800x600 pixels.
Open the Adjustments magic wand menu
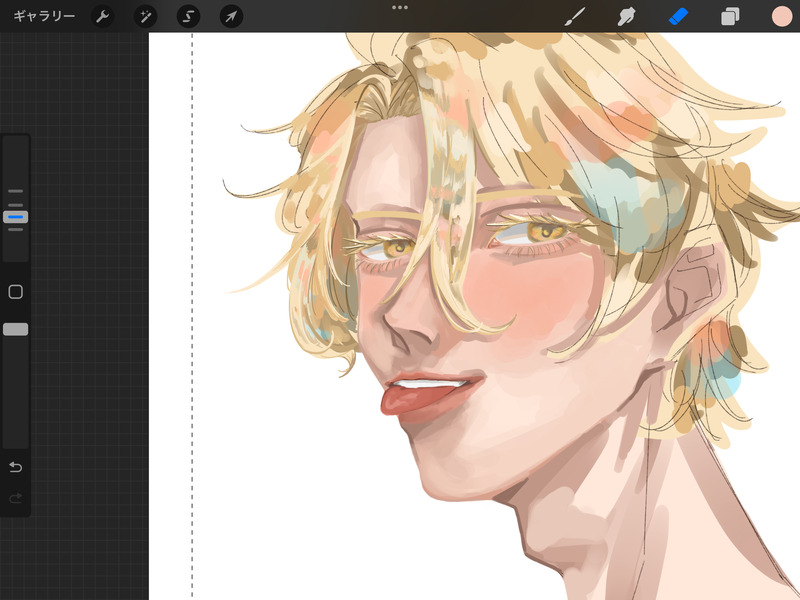145,16
